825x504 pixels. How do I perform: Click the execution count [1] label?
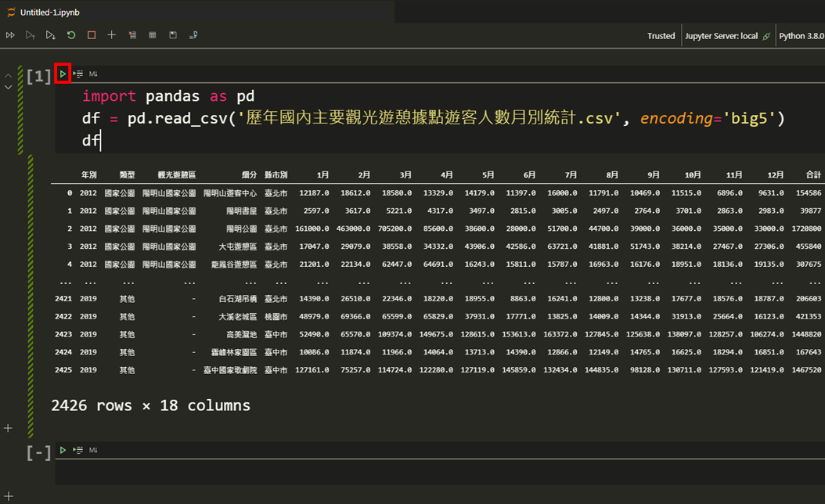coord(38,75)
